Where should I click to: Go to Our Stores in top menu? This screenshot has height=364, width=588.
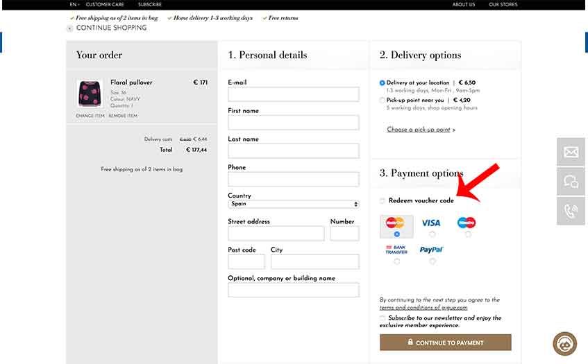coord(503,5)
